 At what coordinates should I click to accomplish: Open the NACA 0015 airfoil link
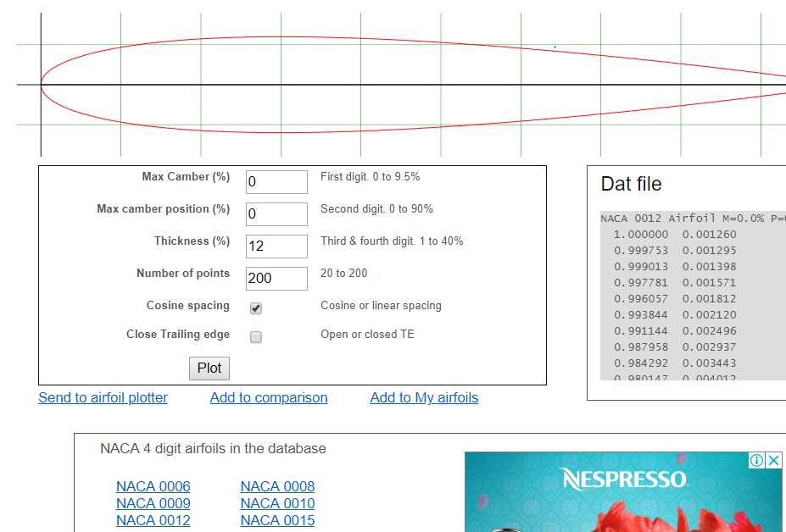[277, 520]
